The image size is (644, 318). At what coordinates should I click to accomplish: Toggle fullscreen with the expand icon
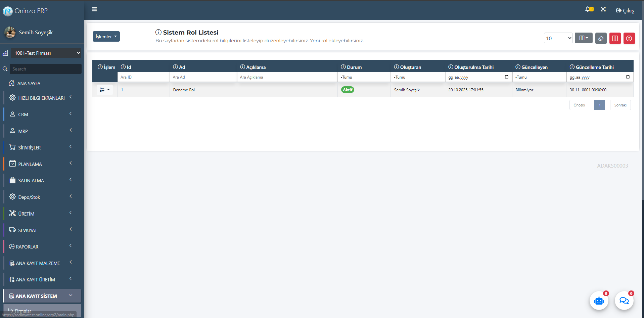coord(603,9)
